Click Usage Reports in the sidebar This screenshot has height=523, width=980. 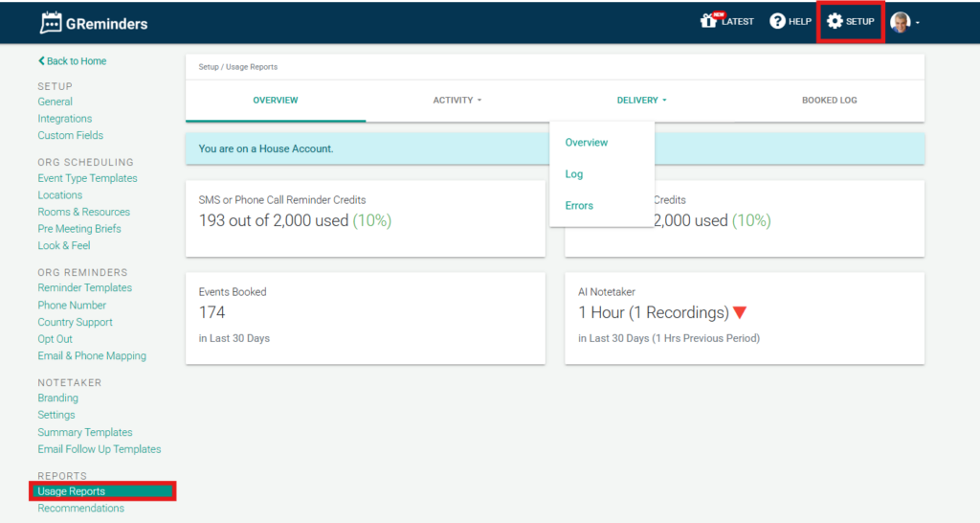pyautogui.click(x=72, y=491)
